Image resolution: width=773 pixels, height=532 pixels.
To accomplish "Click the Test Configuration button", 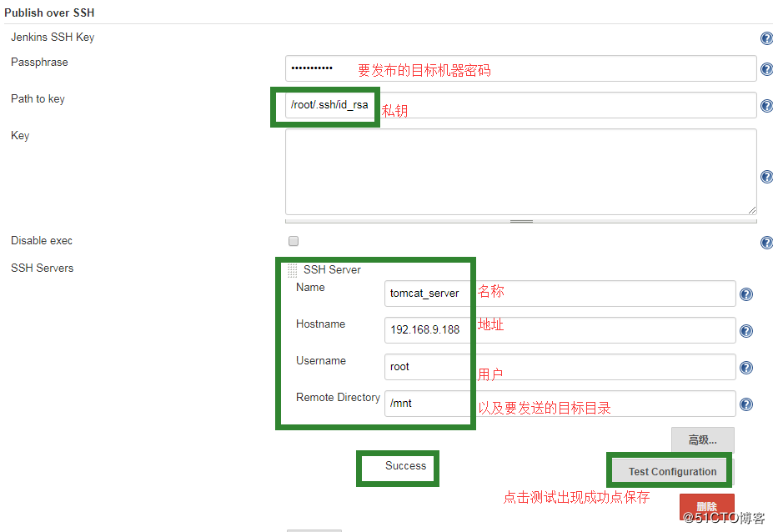I will pos(671,471).
